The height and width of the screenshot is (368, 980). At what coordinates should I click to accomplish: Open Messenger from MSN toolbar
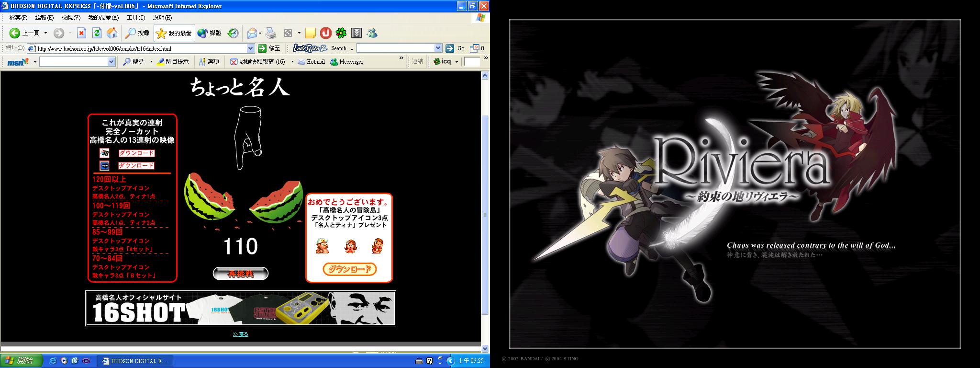[346, 61]
